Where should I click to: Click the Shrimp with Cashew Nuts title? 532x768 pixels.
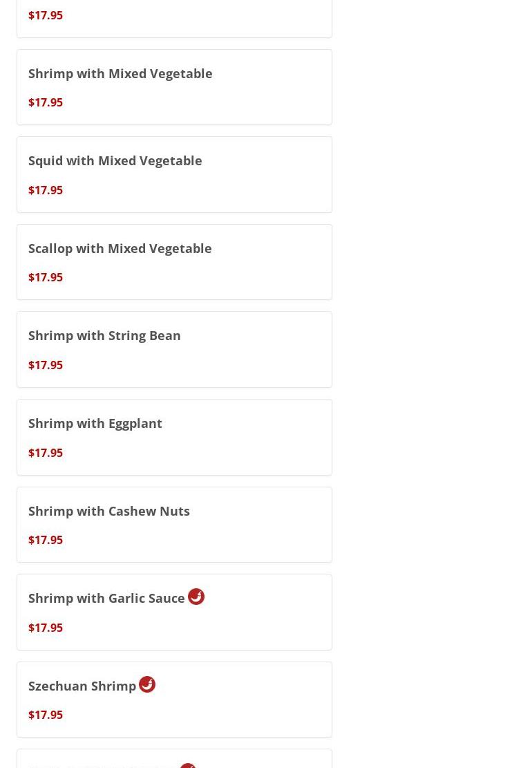[109, 511]
